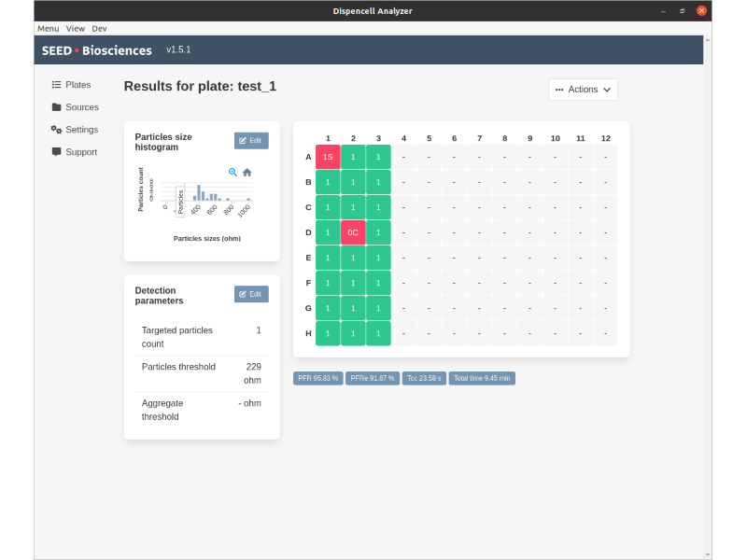747x560 pixels.
Task: Close the Dispencell Analyzer window
Action: pyautogui.click(x=701, y=10)
